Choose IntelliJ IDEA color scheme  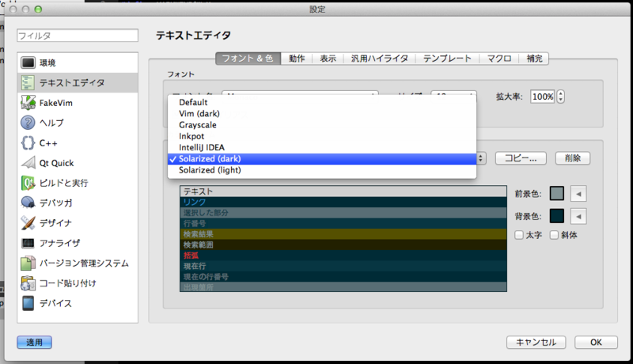[x=322, y=147]
